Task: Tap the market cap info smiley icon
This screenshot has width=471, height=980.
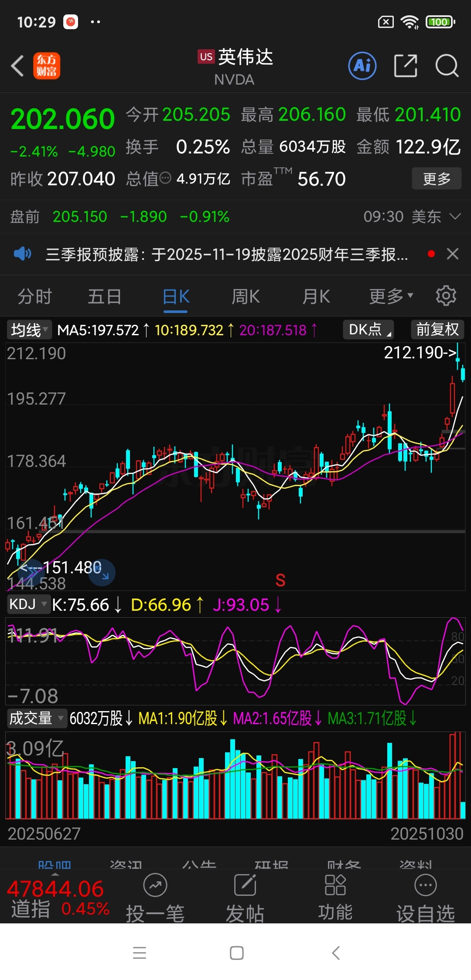Action: (x=165, y=178)
